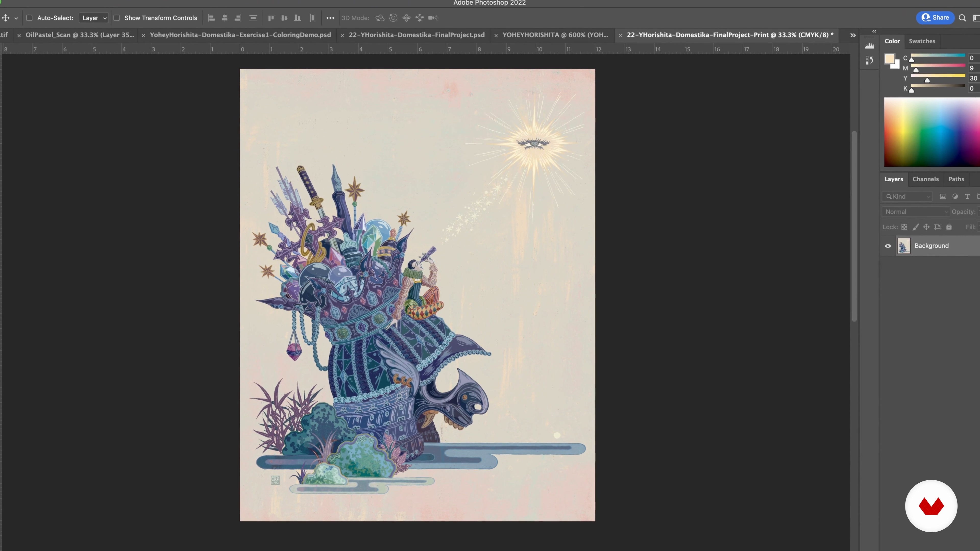
Task: Open the layer filter Kind dropdown
Action: (x=907, y=197)
